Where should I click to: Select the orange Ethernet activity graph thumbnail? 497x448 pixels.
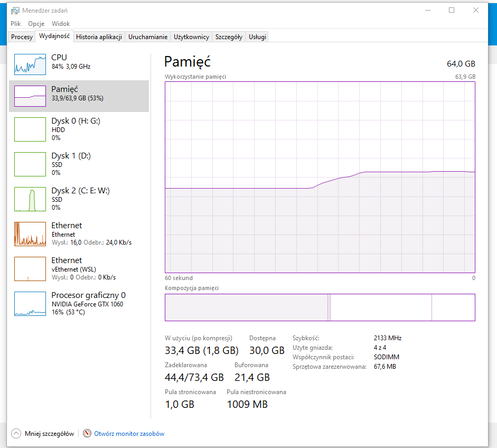(x=30, y=234)
